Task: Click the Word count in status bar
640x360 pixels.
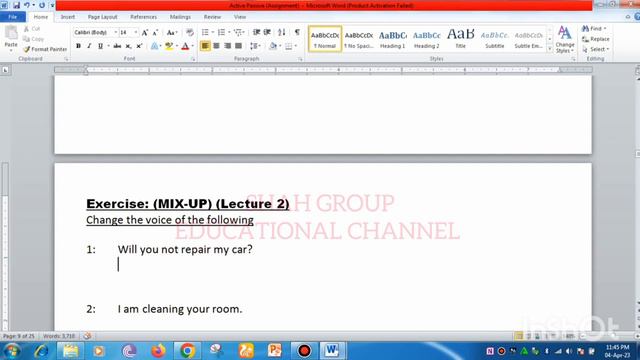Action: tap(59, 336)
